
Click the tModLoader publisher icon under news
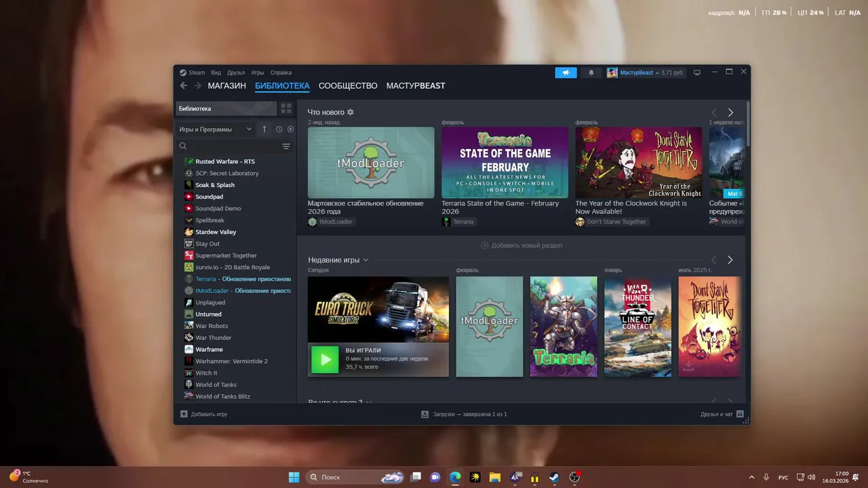click(313, 222)
